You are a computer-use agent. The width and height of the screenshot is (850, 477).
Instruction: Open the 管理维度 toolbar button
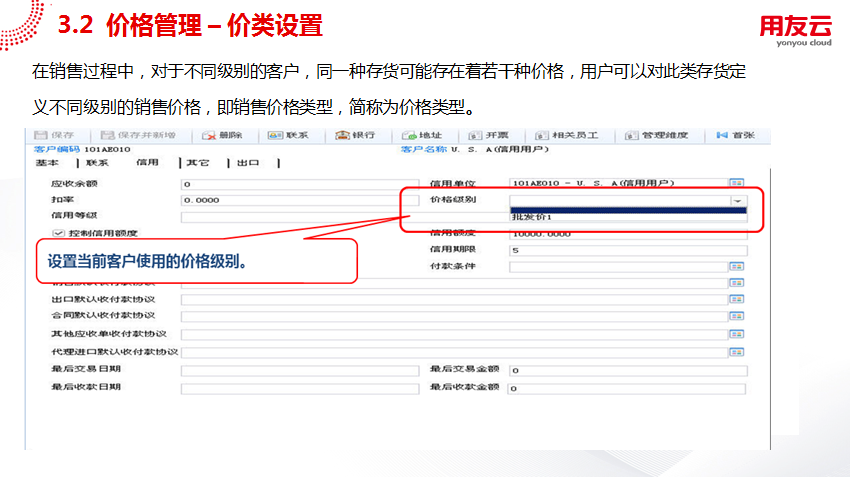tap(656, 135)
